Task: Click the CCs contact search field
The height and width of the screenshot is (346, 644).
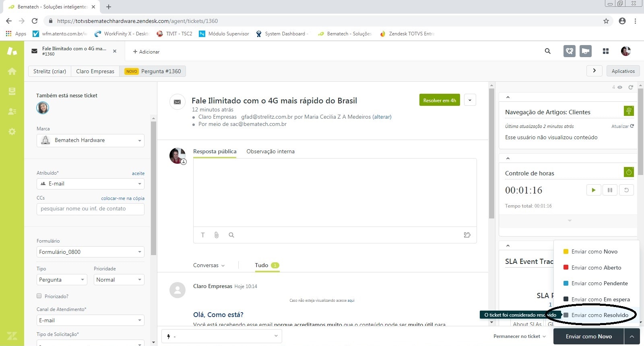Action: (91, 209)
